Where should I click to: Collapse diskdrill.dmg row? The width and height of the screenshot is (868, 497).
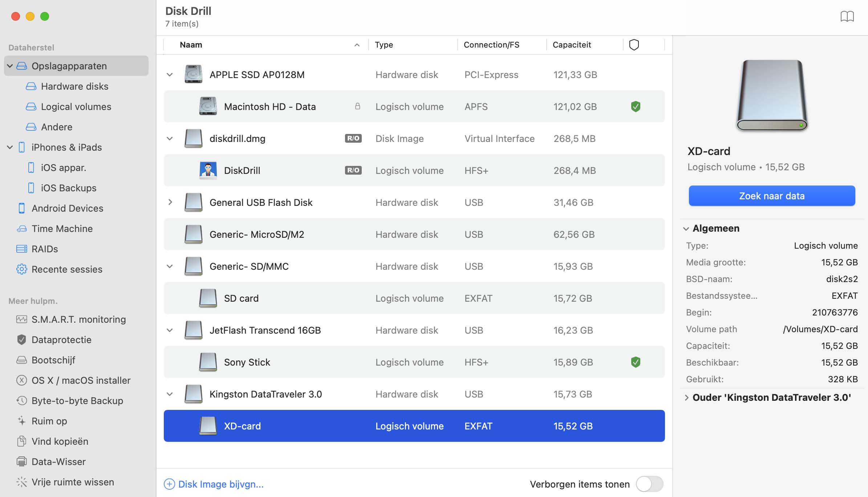tap(170, 139)
